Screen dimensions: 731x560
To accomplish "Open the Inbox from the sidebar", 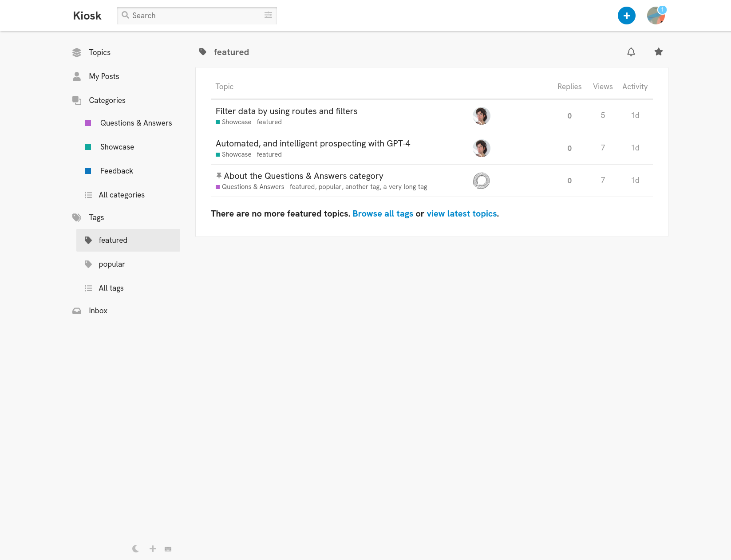I will tap(98, 311).
